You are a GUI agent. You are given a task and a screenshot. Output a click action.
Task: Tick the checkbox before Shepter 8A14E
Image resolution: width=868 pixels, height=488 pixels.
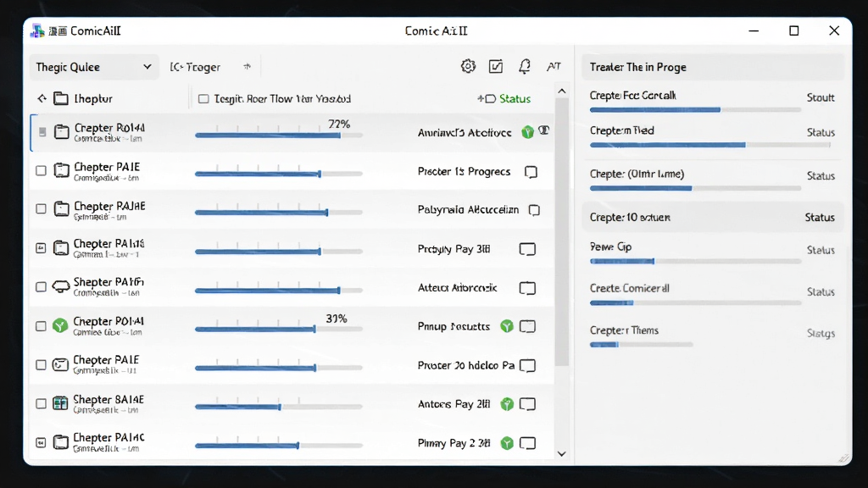pyautogui.click(x=41, y=404)
